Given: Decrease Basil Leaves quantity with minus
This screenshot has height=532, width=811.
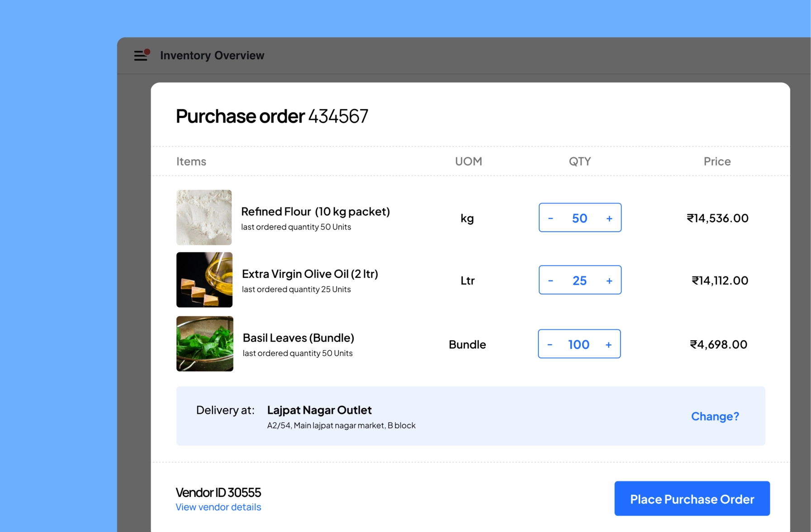Looking at the screenshot, I should coord(550,345).
